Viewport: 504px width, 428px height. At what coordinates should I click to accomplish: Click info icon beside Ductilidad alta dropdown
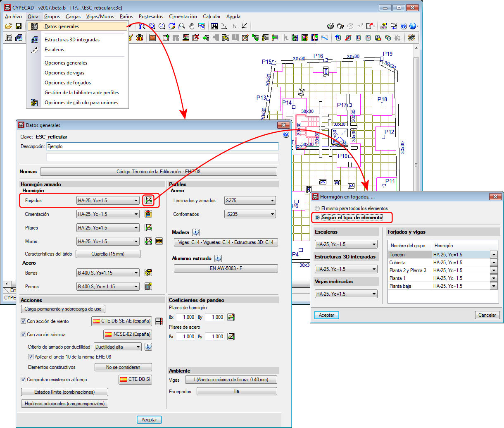(x=148, y=347)
